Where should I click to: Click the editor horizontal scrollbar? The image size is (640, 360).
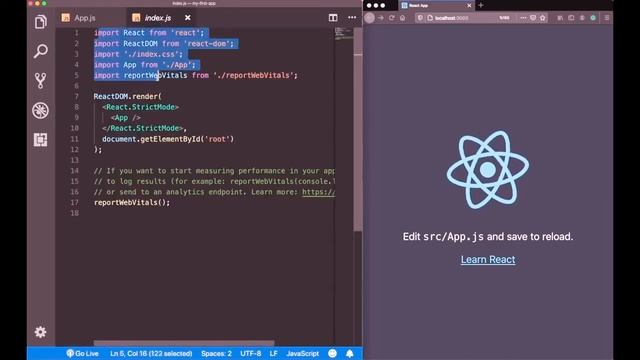pyautogui.click(x=184, y=343)
